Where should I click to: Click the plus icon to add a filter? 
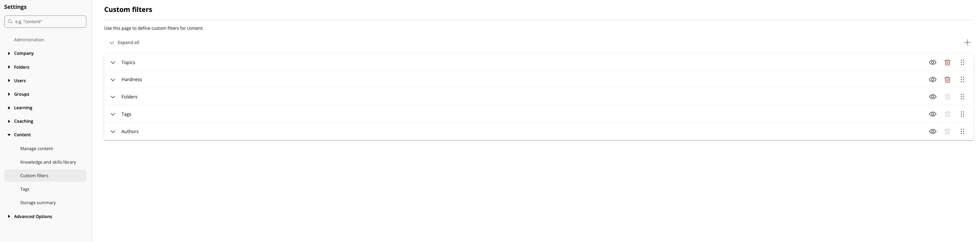[967, 42]
